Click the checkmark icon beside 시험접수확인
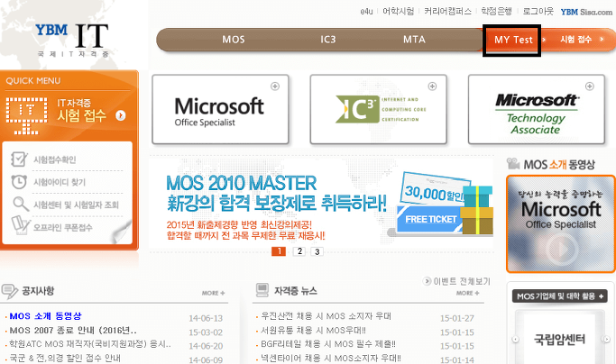Image resolution: width=616 pixels, height=364 pixels. (19, 159)
